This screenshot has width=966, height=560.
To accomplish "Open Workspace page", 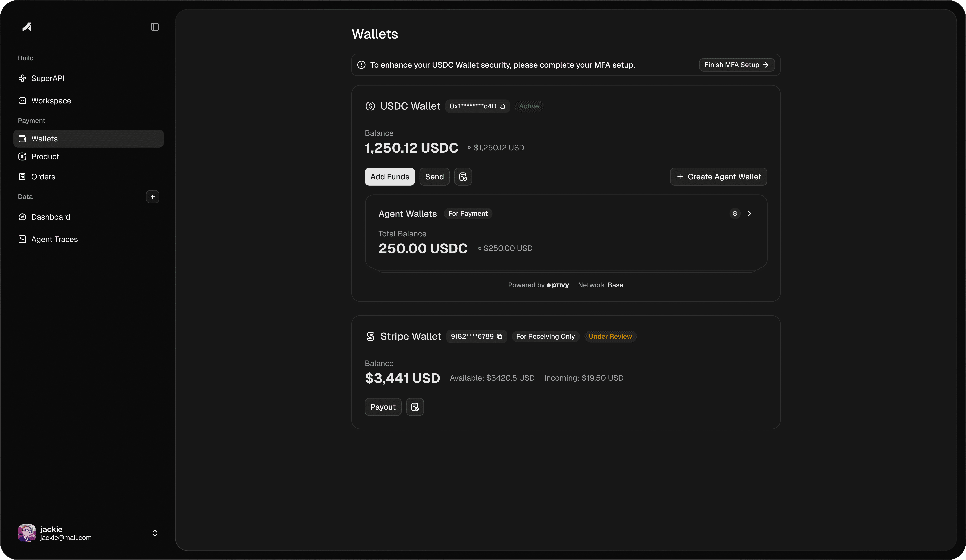I will point(89,100).
